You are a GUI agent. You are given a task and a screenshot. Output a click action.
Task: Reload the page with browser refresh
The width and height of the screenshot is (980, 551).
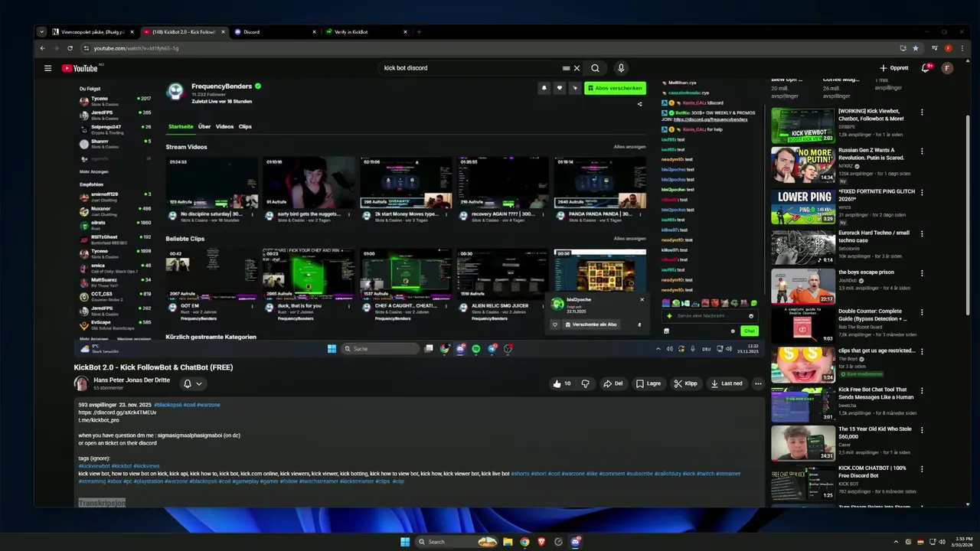70,48
